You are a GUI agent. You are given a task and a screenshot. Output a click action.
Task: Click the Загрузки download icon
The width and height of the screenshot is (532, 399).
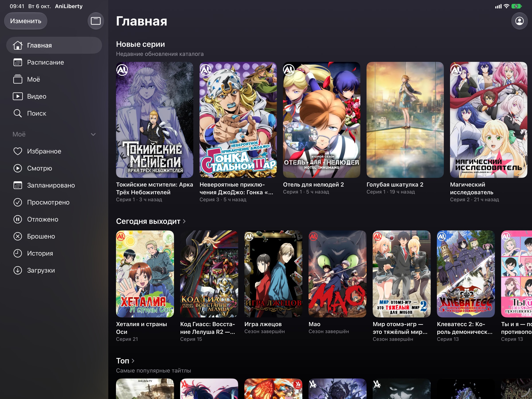(x=18, y=270)
